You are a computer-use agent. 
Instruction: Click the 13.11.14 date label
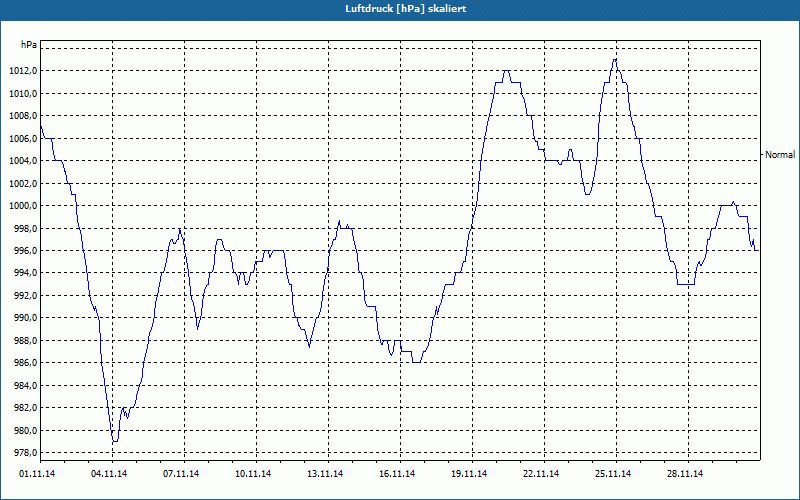(x=325, y=474)
